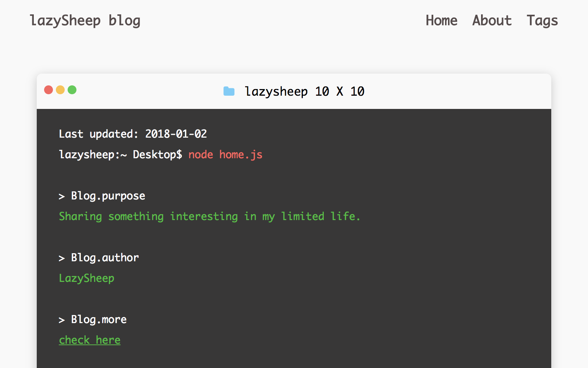This screenshot has width=588, height=368.
Task: Click the green dot in terminal header
Action: click(x=72, y=90)
